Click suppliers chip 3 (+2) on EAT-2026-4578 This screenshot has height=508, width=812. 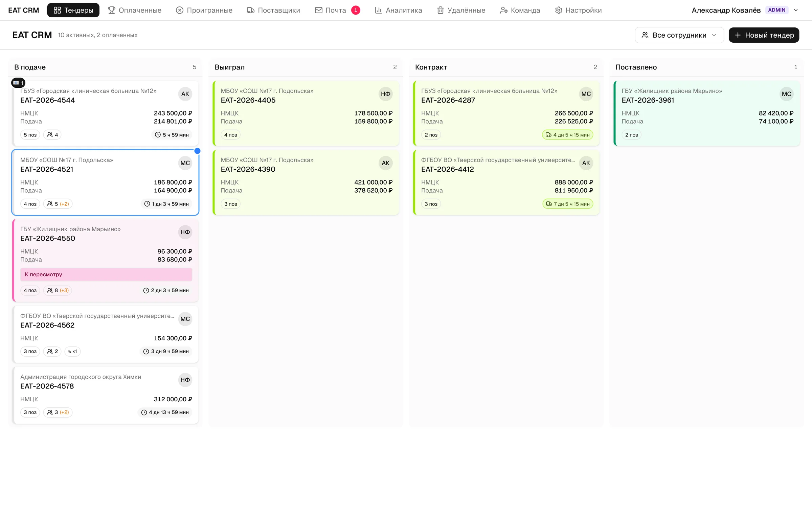(58, 412)
